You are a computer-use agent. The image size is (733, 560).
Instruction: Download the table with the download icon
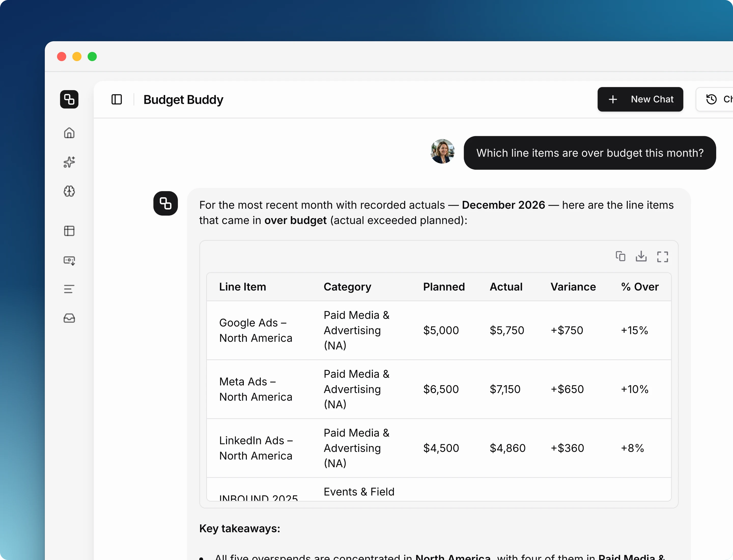[x=641, y=256]
